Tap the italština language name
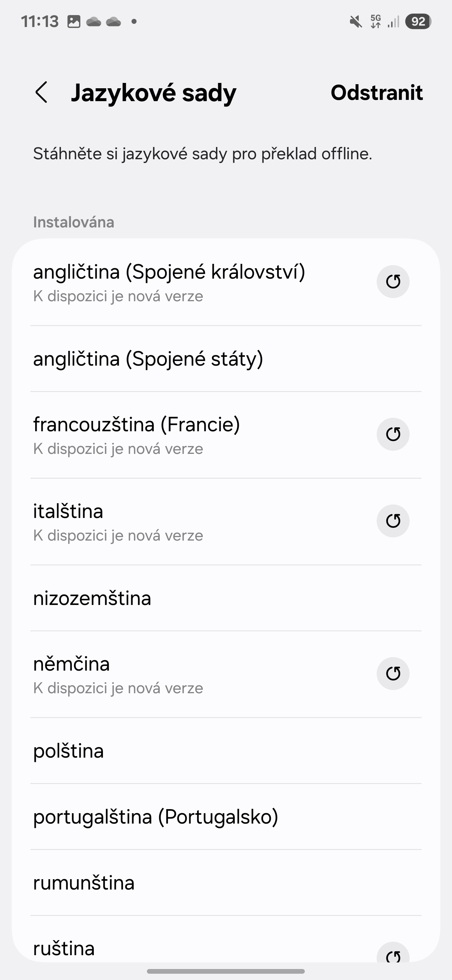Screen dimensions: 452x980 click(68, 511)
